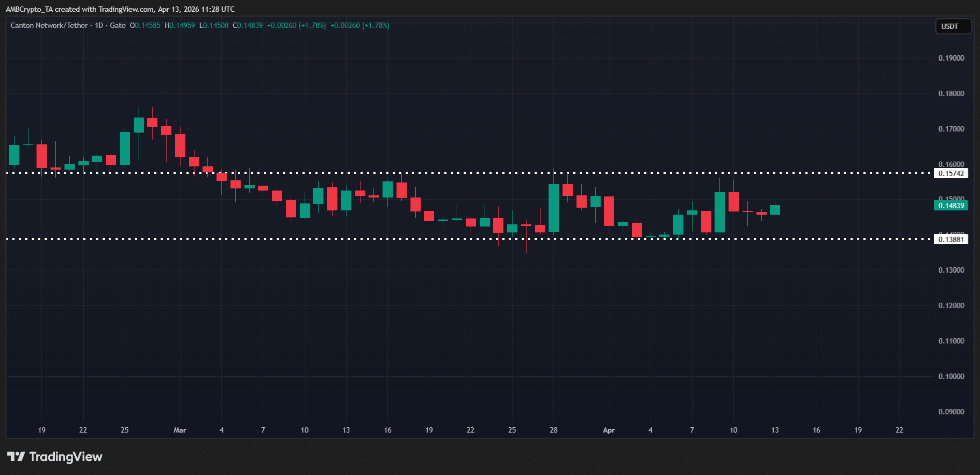This screenshot has height=475, width=980.
Task: Click the close value C0.14839 in header
Action: 248,25
